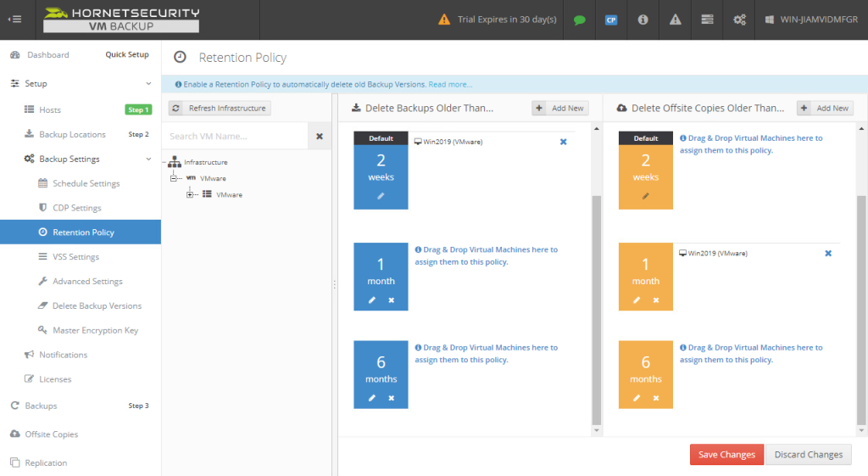Image resolution: width=868 pixels, height=476 pixels.
Task: Click Save Changes button
Action: click(726, 455)
